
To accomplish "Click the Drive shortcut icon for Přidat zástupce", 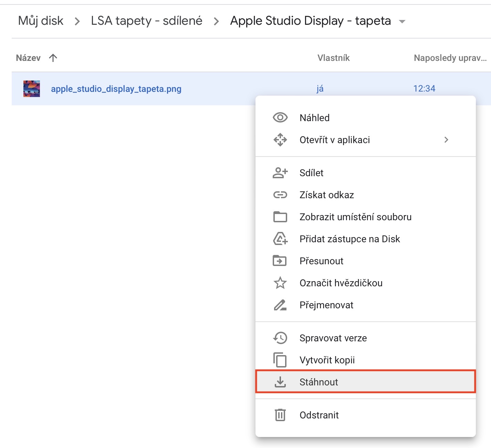I will click(x=280, y=239).
